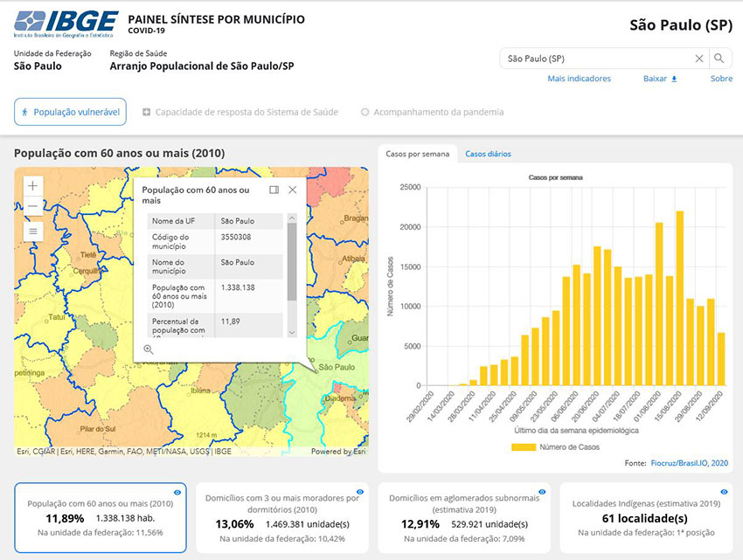Clear the São Paulo search text
Viewport: 743px width, 560px height.
pos(699,59)
